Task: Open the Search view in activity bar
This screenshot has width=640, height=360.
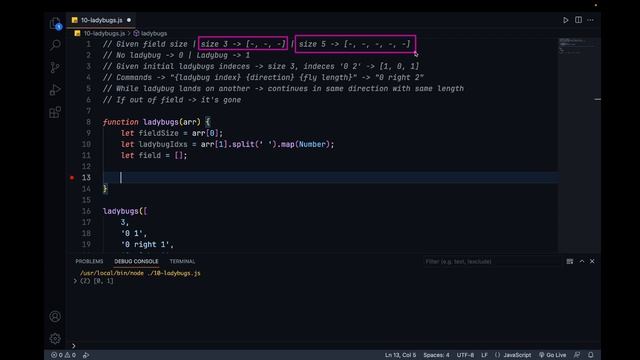Action: click(55, 45)
